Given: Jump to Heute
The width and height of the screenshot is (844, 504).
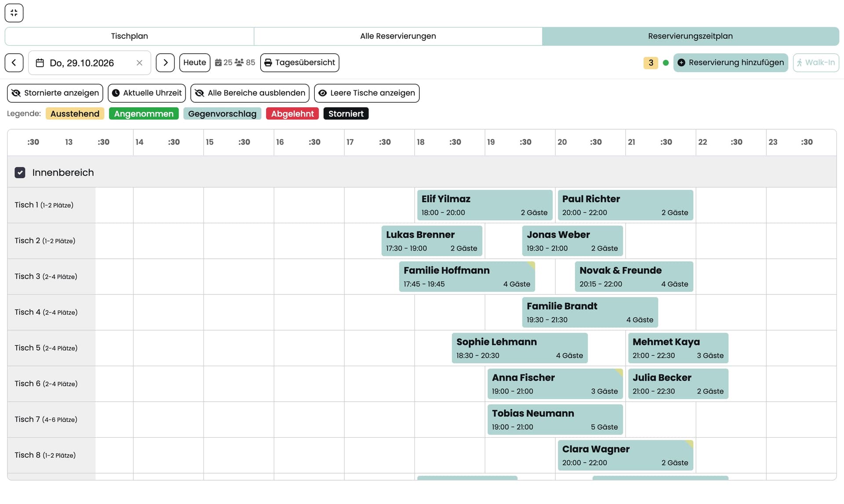Looking at the screenshot, I should point(195,63).
